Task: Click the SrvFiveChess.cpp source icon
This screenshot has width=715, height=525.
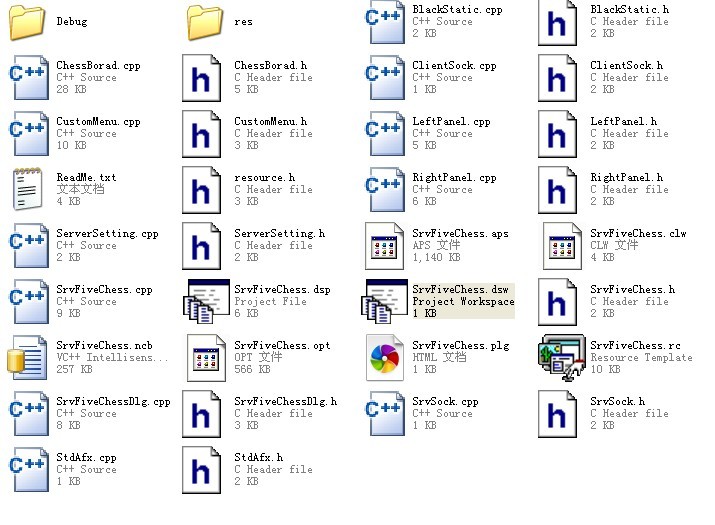Action: [x=29, y=302]
